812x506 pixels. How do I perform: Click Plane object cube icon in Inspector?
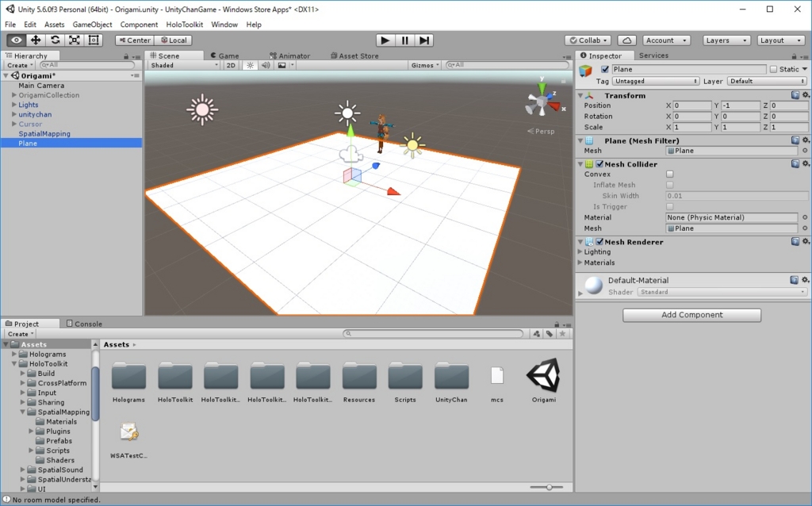(586, 71)
